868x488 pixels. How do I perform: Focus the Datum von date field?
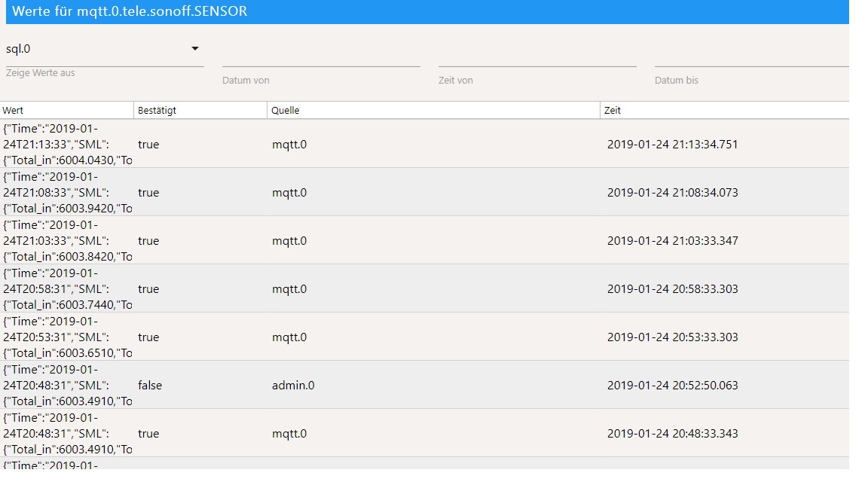[321, 55]
